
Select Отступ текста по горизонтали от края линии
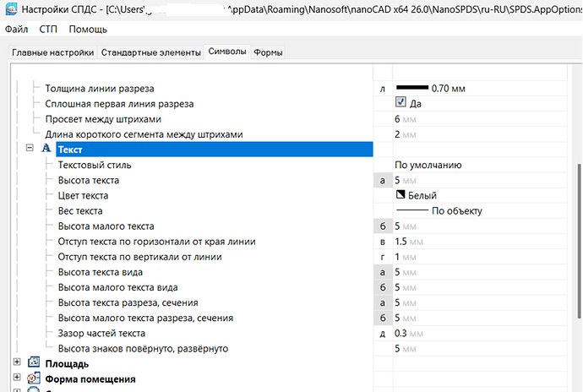click(156, 242)
